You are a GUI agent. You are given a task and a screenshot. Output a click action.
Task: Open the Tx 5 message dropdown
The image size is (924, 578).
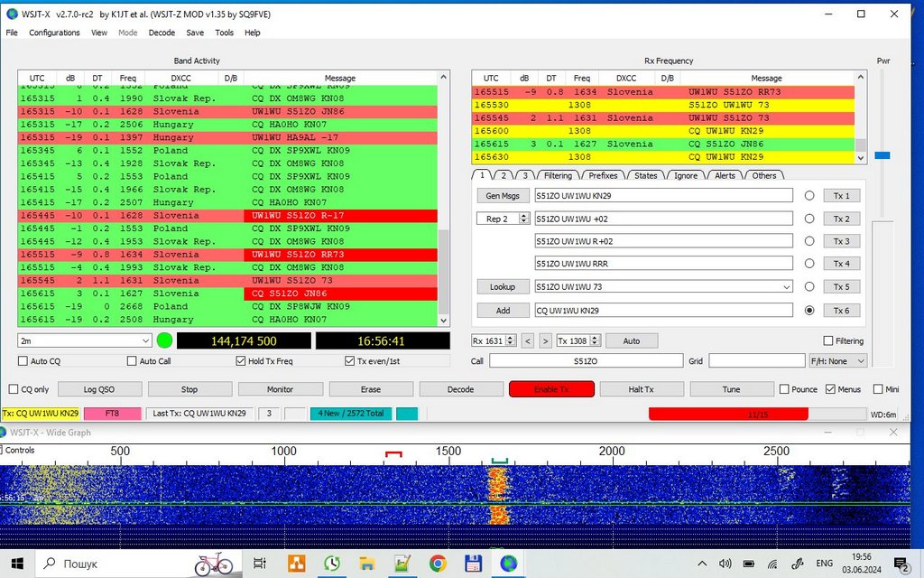coord(786,287)
